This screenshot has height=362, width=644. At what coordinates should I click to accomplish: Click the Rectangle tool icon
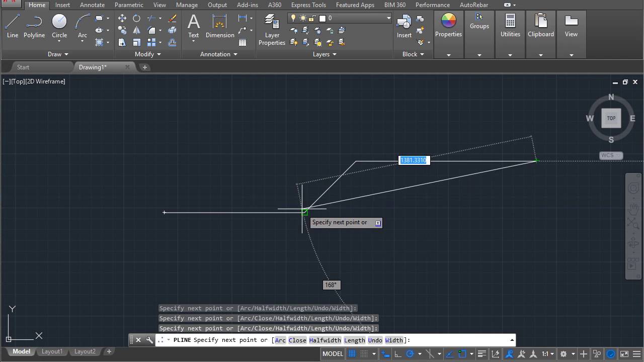[x=99, y=18]
